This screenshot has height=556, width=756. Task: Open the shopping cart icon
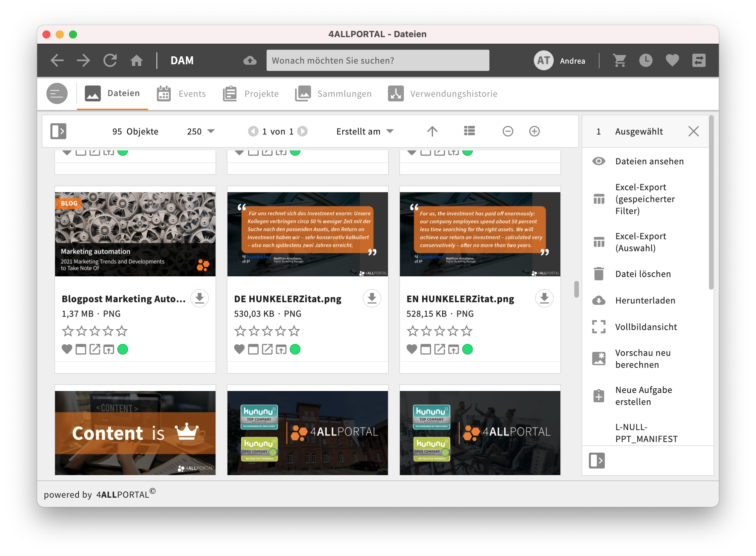tap(619, 61)
